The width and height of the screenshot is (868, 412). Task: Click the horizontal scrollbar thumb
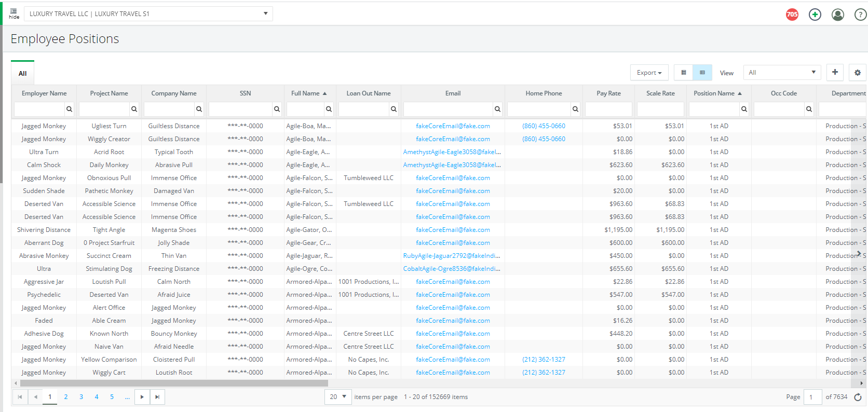(174, 383)
